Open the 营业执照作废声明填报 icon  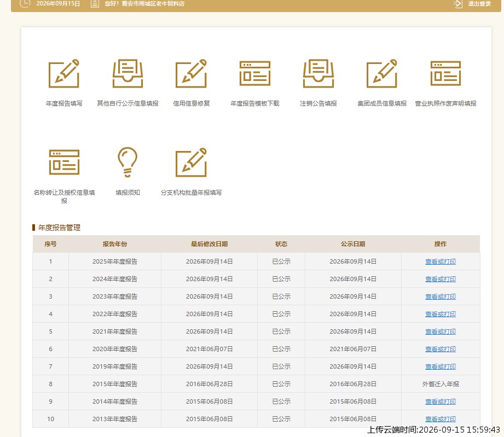pyautogui.click(x=445, y=74)
